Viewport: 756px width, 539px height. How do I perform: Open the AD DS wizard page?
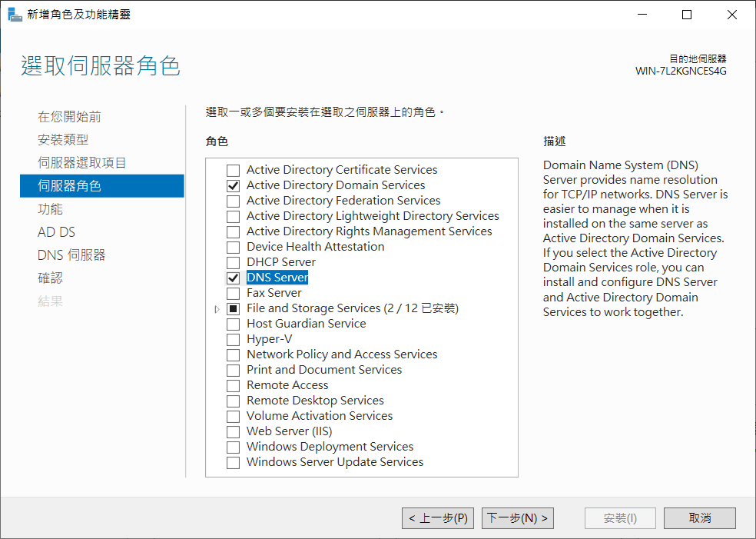tap(56, 232)
